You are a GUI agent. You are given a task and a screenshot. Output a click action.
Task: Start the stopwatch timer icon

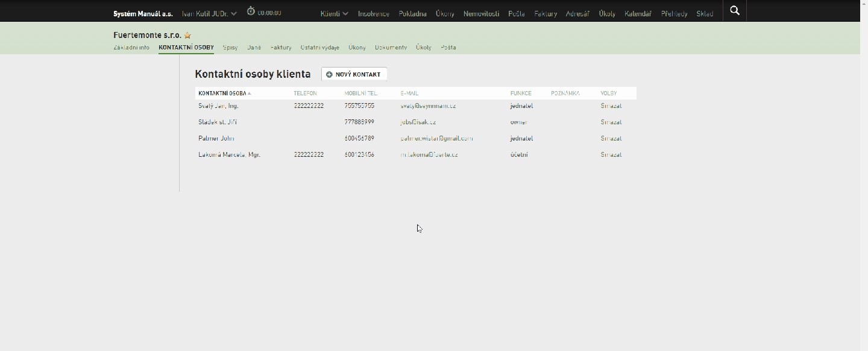251,11
